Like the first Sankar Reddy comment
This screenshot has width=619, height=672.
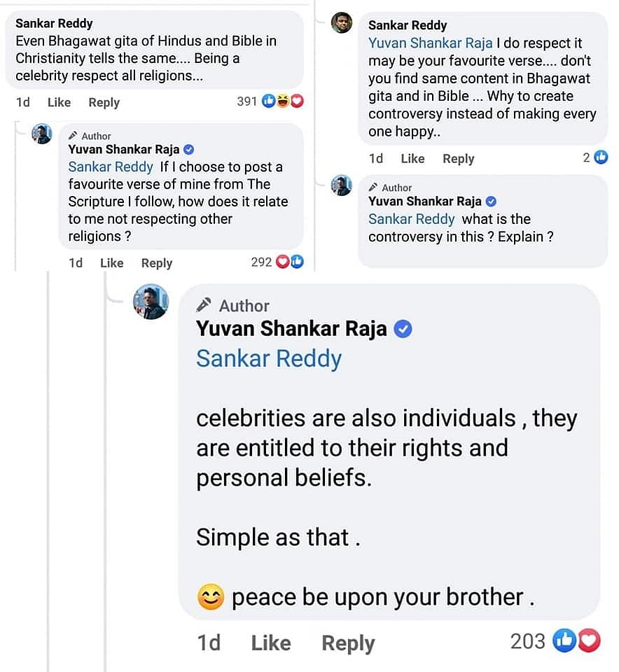pyautogui.click(x=59, y=102)
